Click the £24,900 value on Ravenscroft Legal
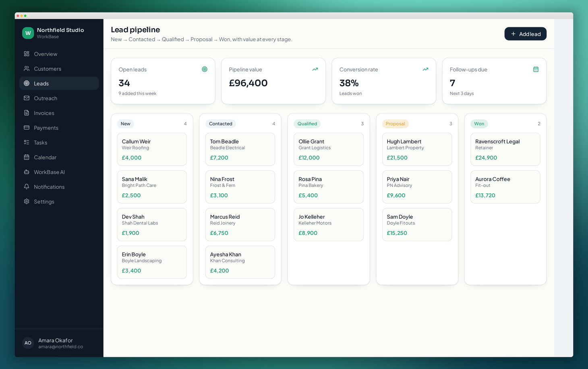This screenshot has width=588, height=369. (x=486, y=158)
